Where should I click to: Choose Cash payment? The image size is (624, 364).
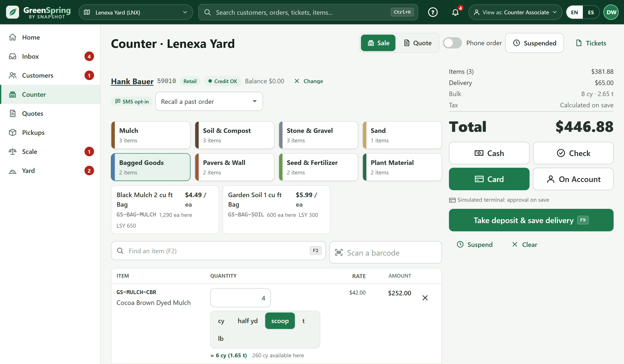(x=489, y=153)
